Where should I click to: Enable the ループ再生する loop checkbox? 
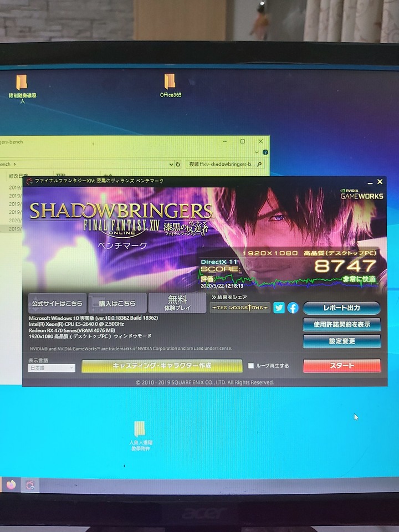(x=251, y=365)
